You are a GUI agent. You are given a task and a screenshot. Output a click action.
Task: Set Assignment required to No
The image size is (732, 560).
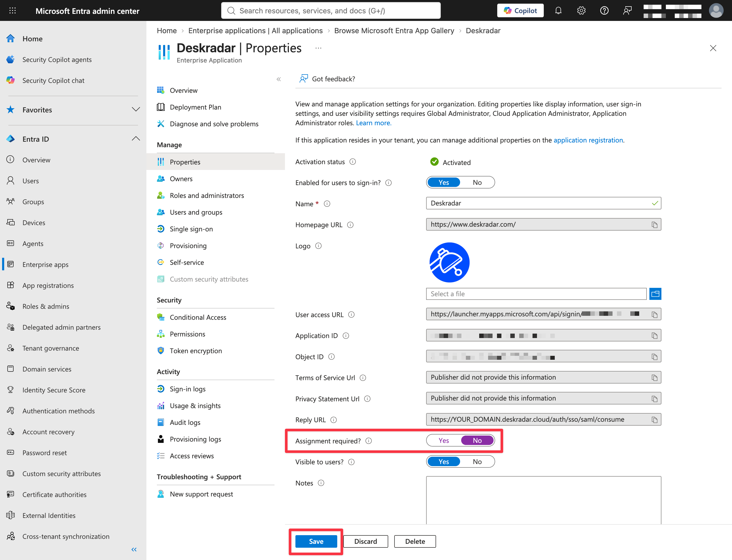[x=477, y=440]
